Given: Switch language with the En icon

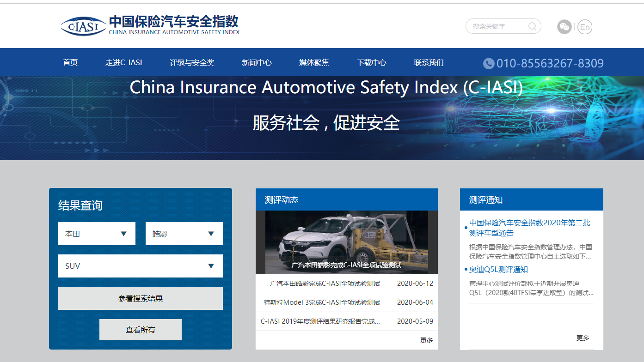Looking at the screenshot, I should (585, 27).
